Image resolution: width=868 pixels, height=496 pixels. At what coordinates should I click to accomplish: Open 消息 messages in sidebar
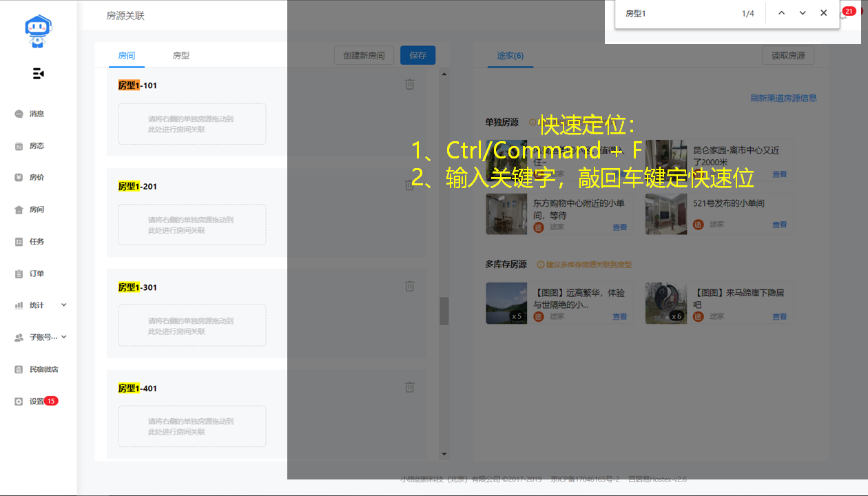[x=37, y=114]
